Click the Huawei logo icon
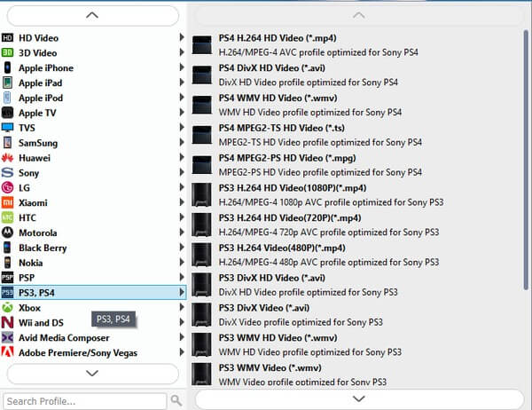Screen dimensions: 532x410 7,158
